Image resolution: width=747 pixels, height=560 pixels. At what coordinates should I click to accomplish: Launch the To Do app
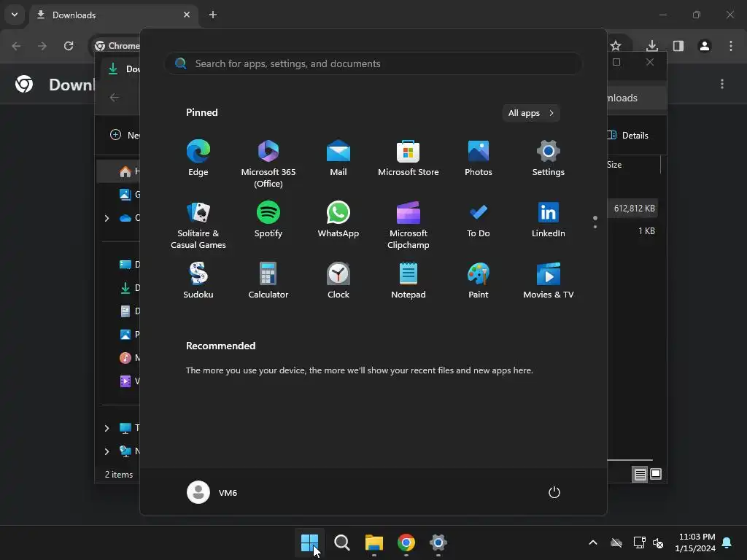pyautogui.click(x=479, y=219)
